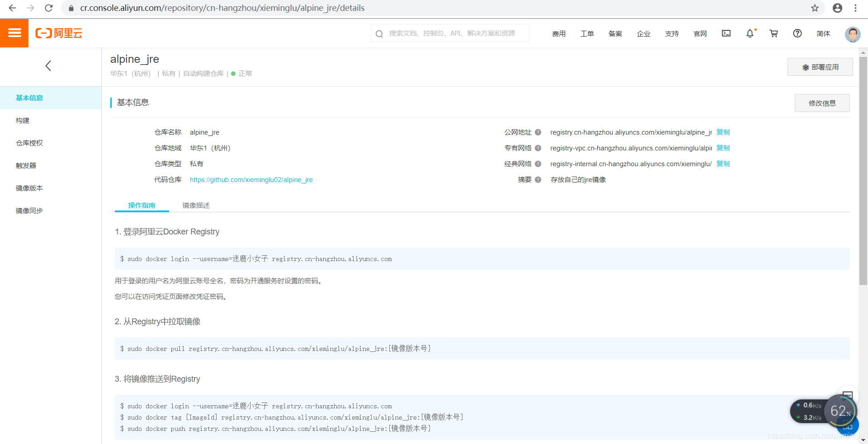This screenshot has height=444, width=868.
Task: Open the shopping cart
Action: pos(774,33)
